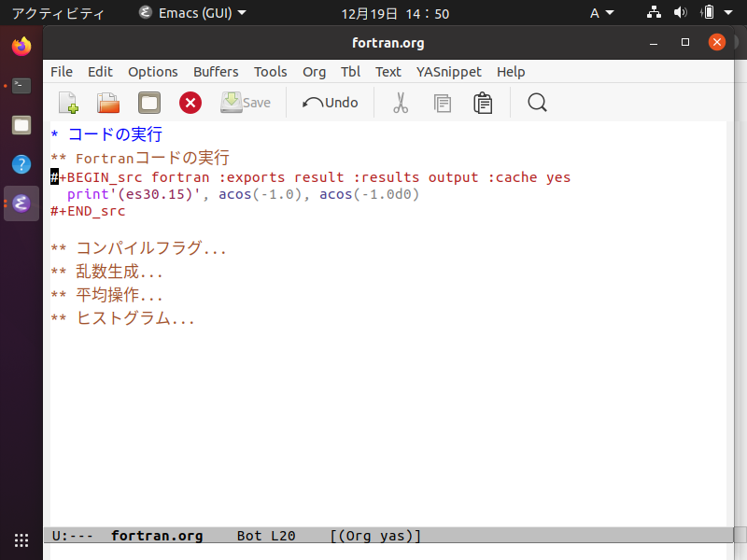747x560 pixels.
Task: Cut the selected region with the scissors icon
Action: pyautogui.click(x=400, y=103)
